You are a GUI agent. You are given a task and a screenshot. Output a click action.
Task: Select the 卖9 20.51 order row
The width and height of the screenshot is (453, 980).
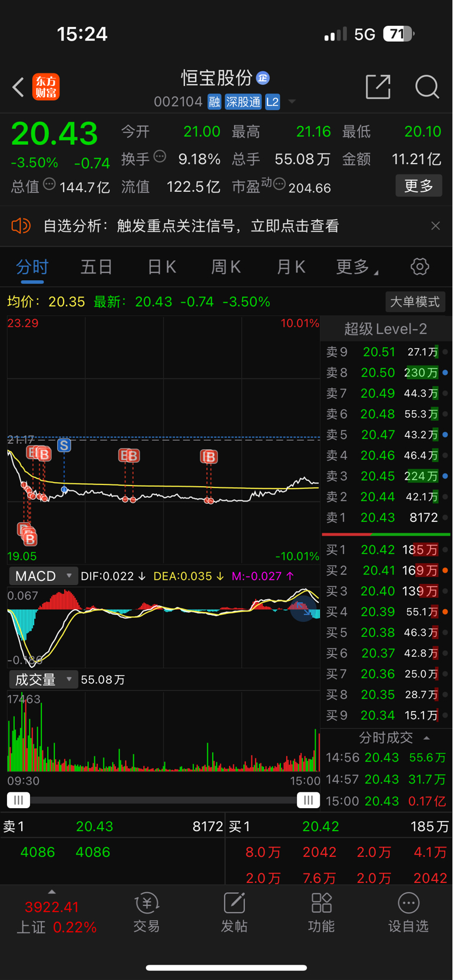(386, 352)
